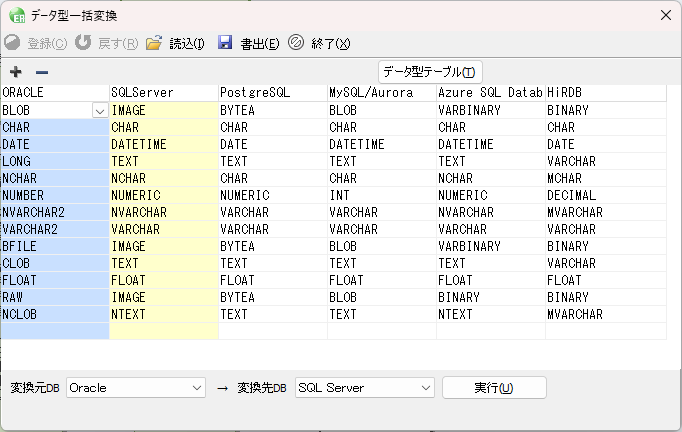Viewport: 682px width, 432px height.
Task: Select the RAW cell
Action: click(x=55, y=297)
